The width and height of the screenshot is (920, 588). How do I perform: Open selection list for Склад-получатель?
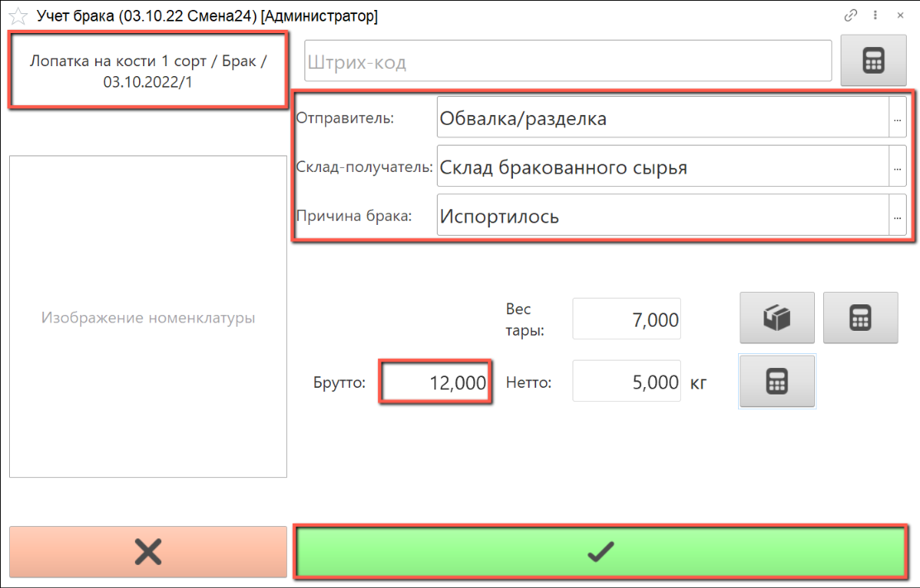click(897, 168)
